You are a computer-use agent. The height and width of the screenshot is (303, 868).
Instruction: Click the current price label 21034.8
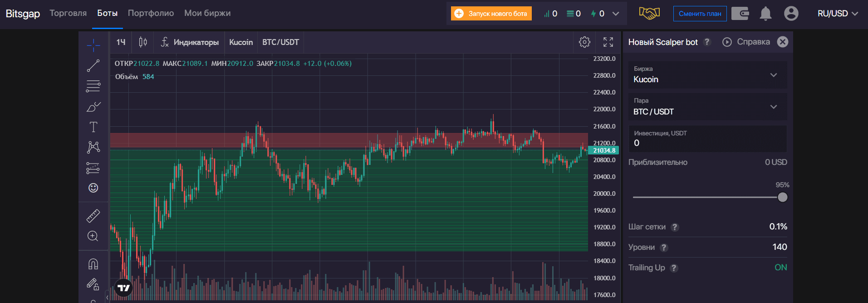[x=604, y=150]
